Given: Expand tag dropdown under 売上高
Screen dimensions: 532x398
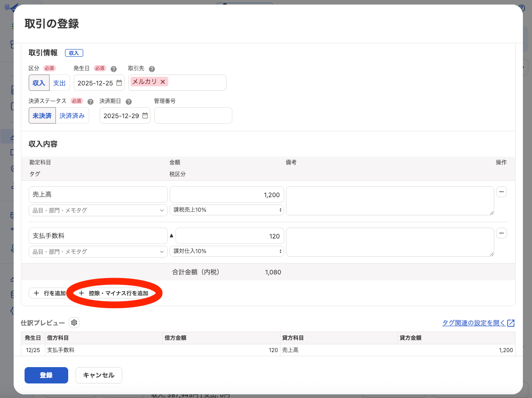Looking at the screenshot, I should [x=98, y=210].
